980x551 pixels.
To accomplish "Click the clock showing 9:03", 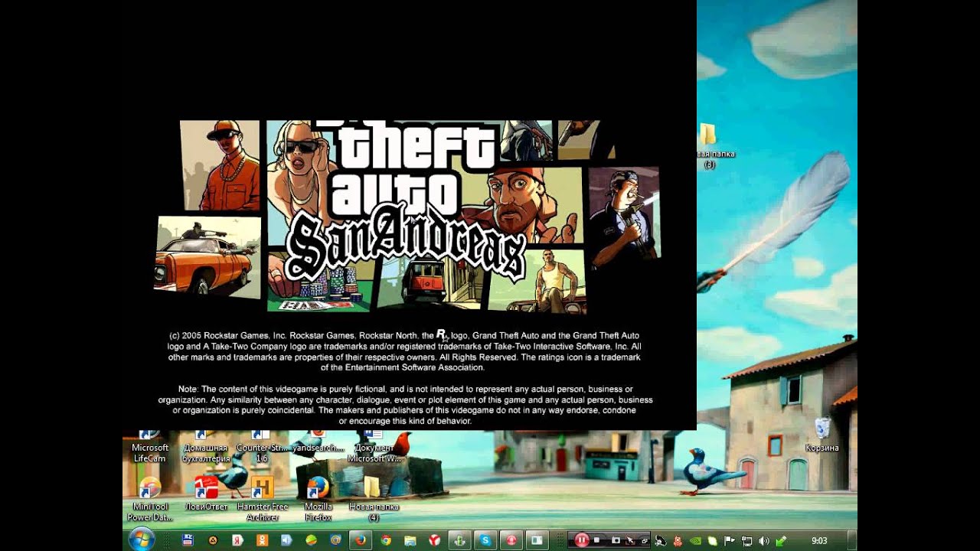I will click(x=819, y=540).
